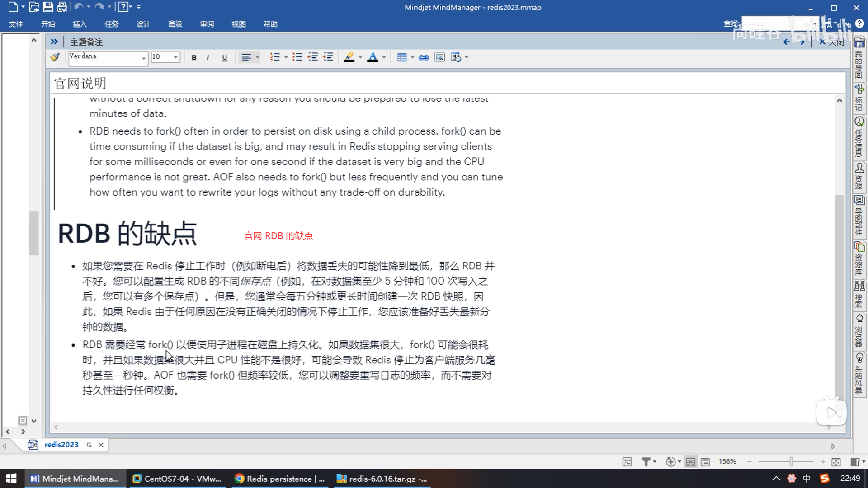Toggle bold formatting in notes toolbar
The height and width of the screenshot is (488, 868).
pyautogui.click(x=194, y=57)
